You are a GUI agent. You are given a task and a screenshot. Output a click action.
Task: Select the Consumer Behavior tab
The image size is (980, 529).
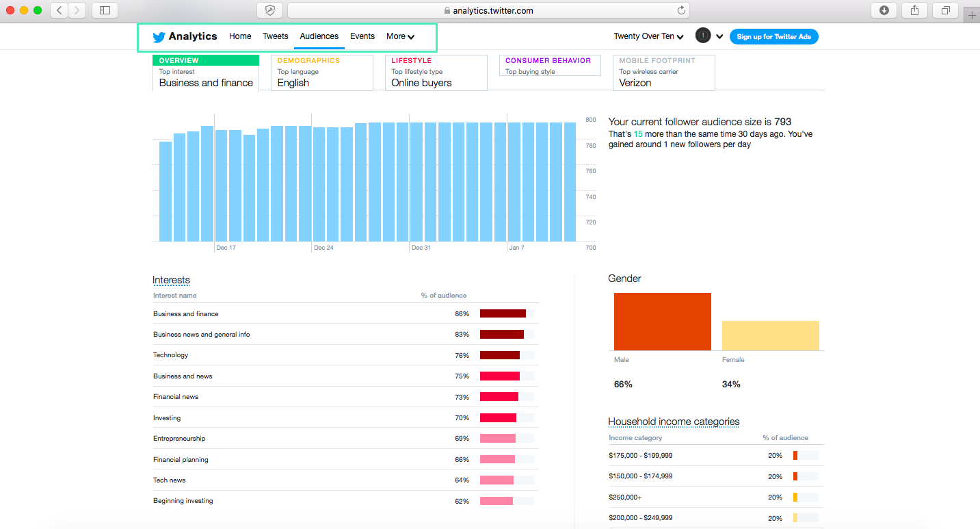(x=550, y=66)
